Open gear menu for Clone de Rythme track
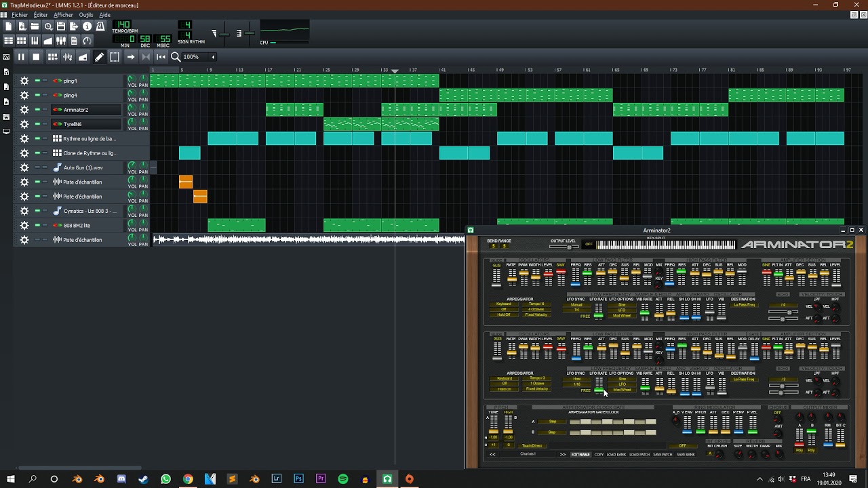The height and width of the screenshot is (488, 868). click(24, 153)
